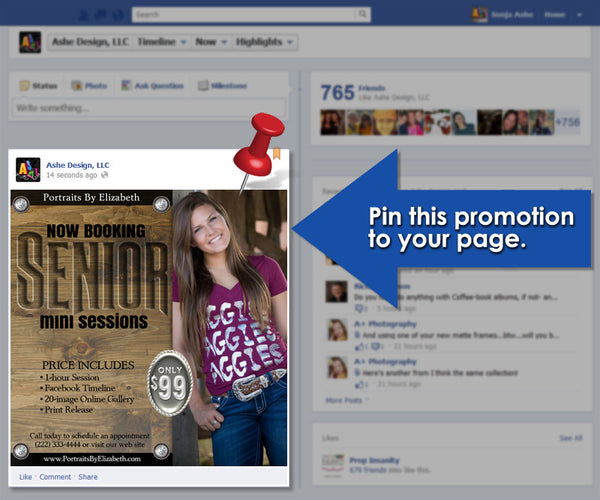Expand the Timeline dropdown
Viewport: 600px width, 500px height.
[x=161, y=42]
